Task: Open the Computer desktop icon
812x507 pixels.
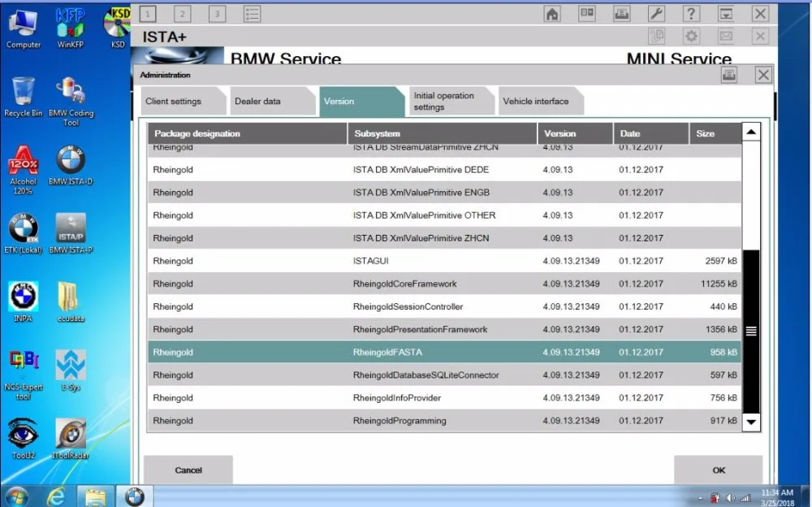Action: tap(23, 28)
